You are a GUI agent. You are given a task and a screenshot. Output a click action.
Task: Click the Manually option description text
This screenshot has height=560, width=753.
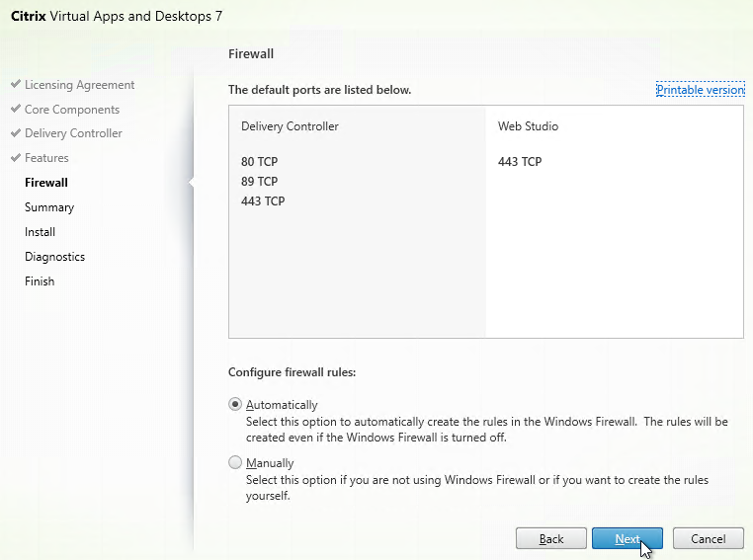click(x=477, y=488)
